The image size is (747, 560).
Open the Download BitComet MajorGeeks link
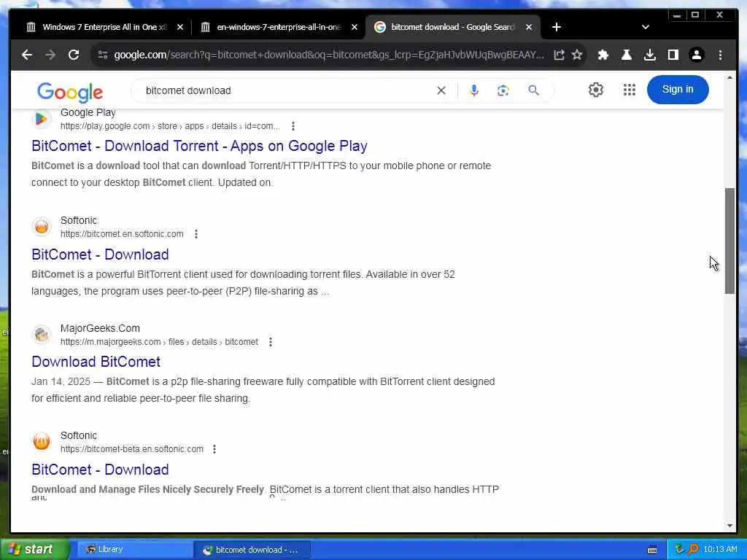96,362
